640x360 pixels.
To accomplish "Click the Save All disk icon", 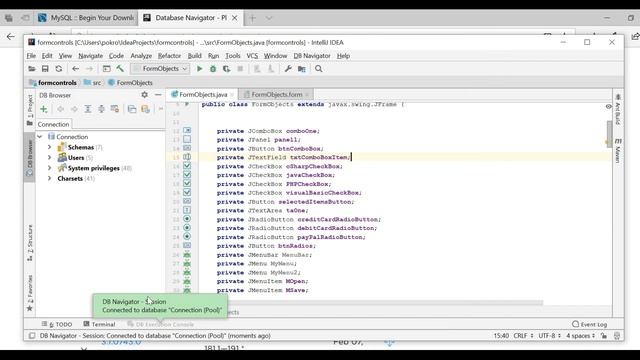I will (45, 69).
